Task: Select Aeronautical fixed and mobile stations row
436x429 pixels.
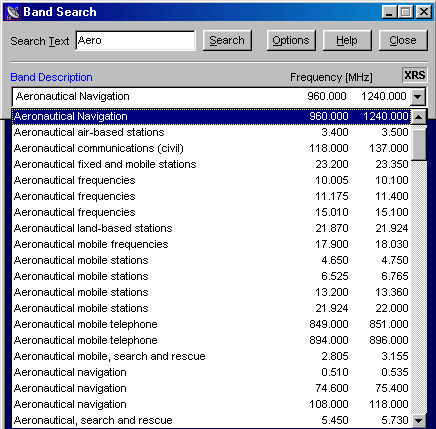Action: [211, 164]
